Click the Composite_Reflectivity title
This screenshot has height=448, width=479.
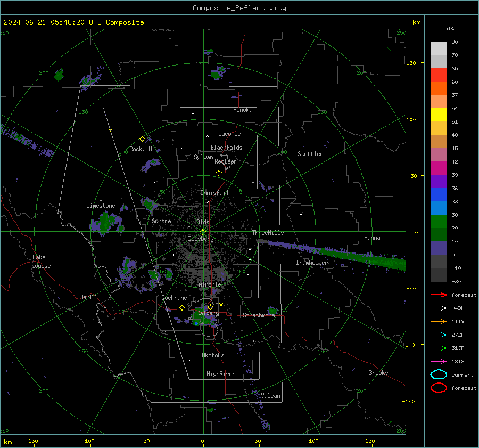pyautogui.click(x=239, y=8)
